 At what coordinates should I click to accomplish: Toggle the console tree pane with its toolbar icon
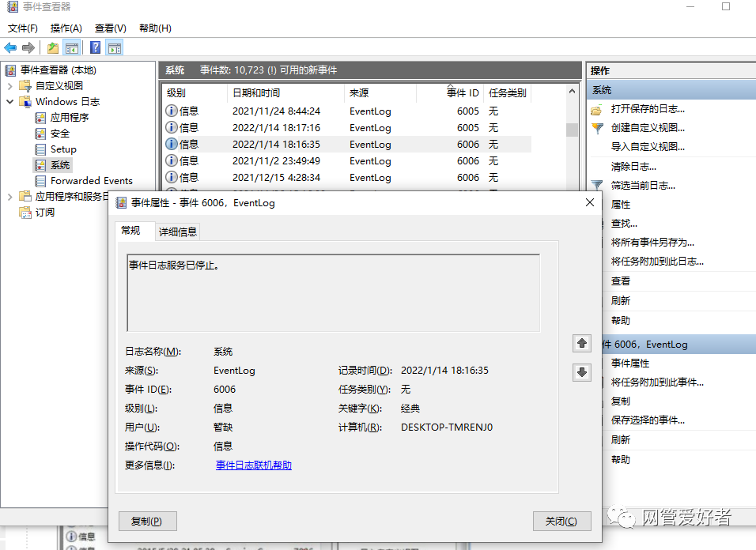point(71,47)
